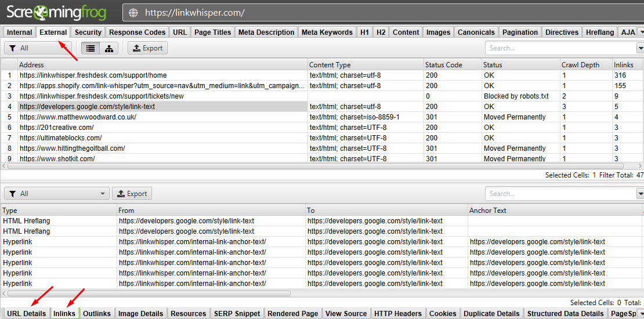The image size is (644, 319).
Task: Open Structured Data Details tab
Action: tap(566, 313)
